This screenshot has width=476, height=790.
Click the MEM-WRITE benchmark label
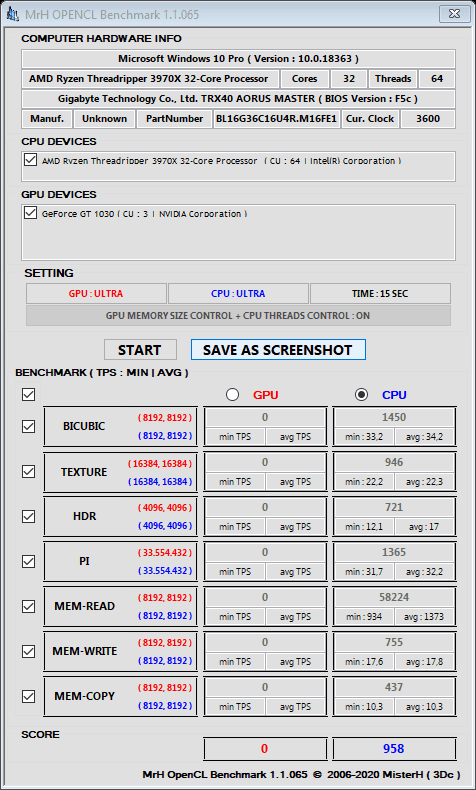(84, 651)
